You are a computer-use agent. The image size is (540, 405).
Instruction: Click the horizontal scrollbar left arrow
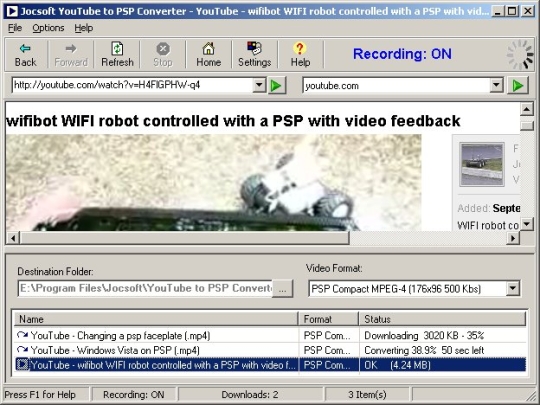pos(13,238)
